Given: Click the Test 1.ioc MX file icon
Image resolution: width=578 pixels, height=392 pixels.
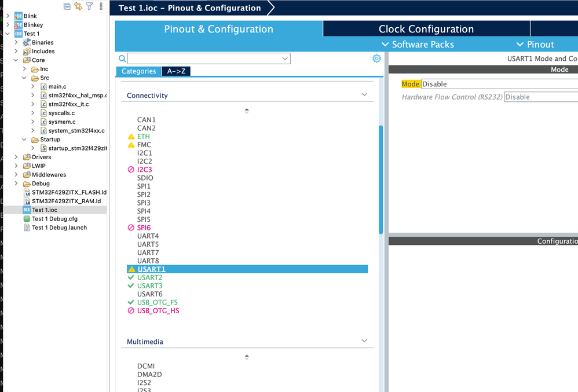Looking at the screenshot, I should click(27, 210).
